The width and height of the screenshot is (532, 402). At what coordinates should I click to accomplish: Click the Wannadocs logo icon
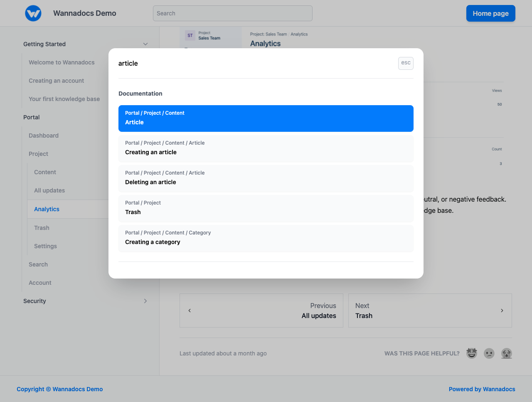click(x=33, y=13)
